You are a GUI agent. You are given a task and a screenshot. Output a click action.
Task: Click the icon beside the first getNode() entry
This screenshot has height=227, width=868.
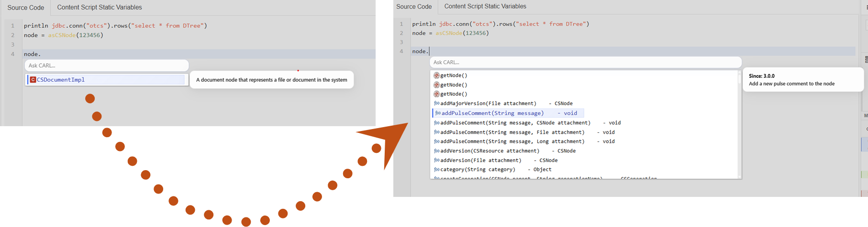(x=436, y=76)
